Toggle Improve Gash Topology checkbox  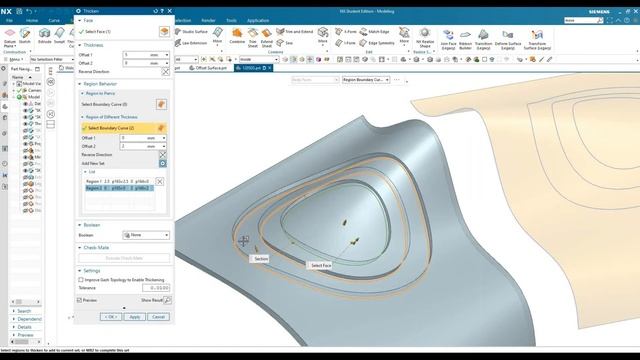[x=81, y=280]
